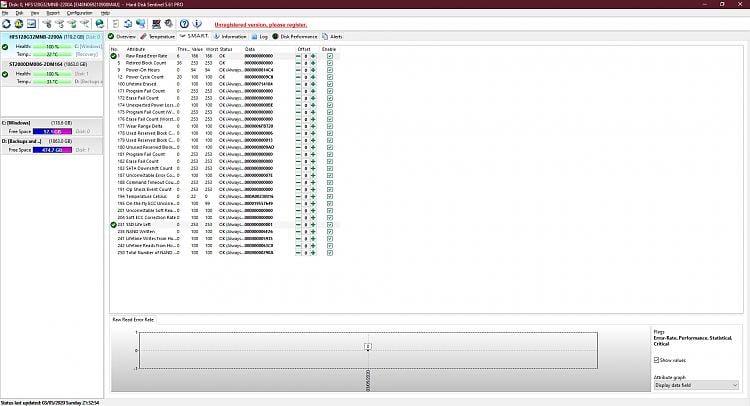Click the plus offset icon for 183 SATA Downshift Count
The image size is (750, 406).
[313, 168]
